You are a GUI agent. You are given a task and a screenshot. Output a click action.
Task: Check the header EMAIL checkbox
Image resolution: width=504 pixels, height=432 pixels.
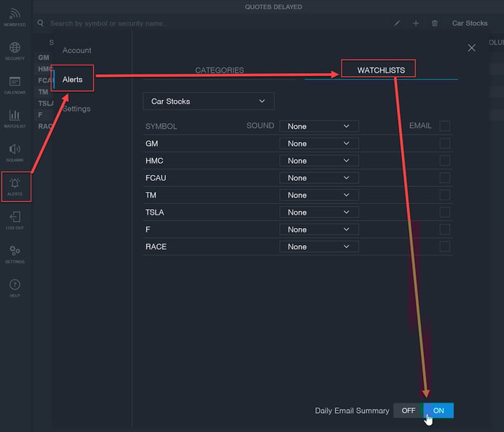445,126
